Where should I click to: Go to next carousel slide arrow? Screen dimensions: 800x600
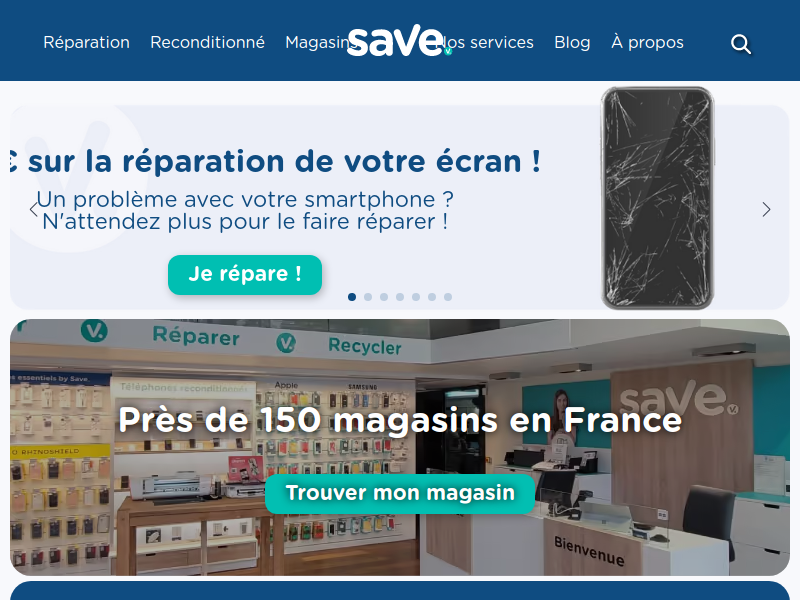pos(766,209)
